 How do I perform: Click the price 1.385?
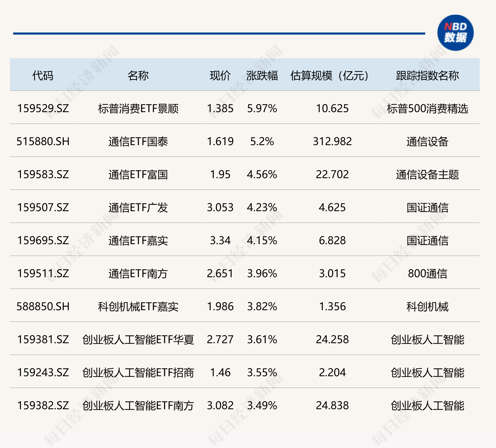[220, 108]
